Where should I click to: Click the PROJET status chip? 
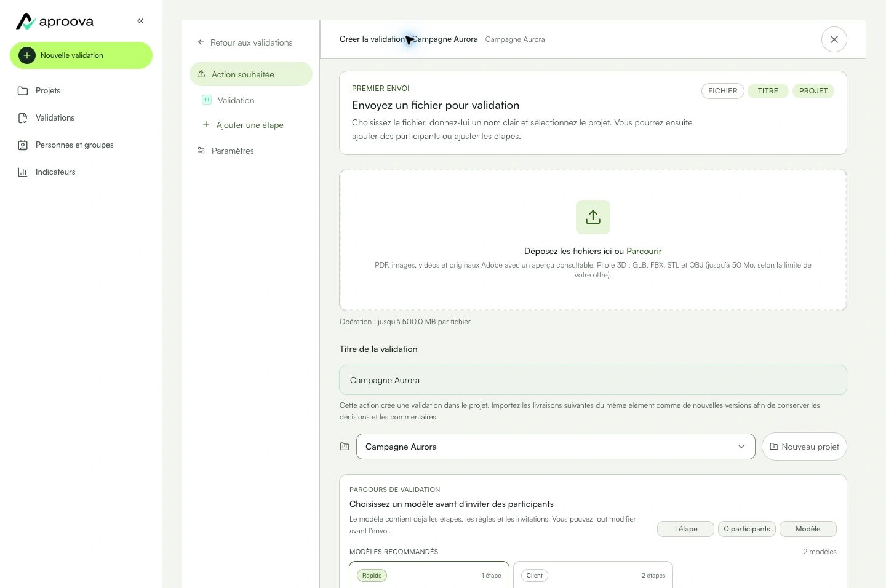(813, 91)
